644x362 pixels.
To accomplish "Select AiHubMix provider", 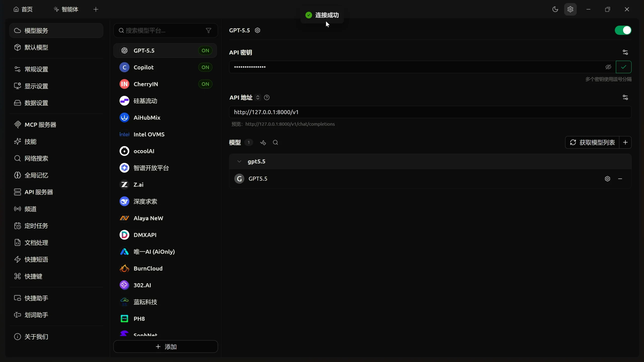I will tap(165, 117).
